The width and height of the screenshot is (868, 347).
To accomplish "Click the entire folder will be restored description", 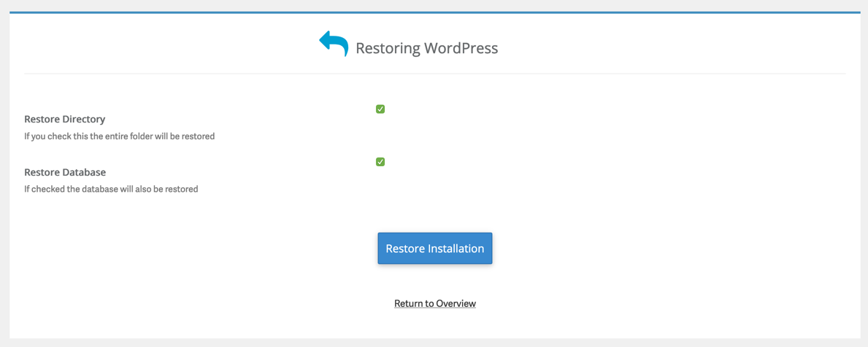I will (119, 136).
